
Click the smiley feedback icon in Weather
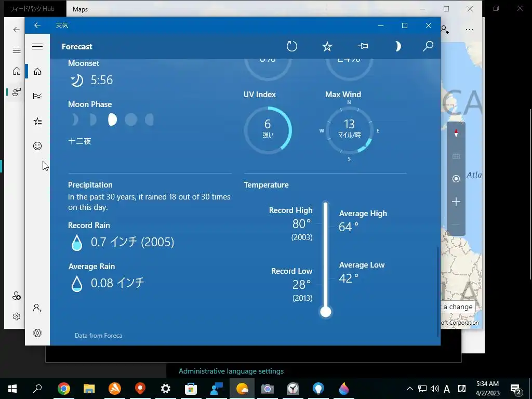point(37,146)
